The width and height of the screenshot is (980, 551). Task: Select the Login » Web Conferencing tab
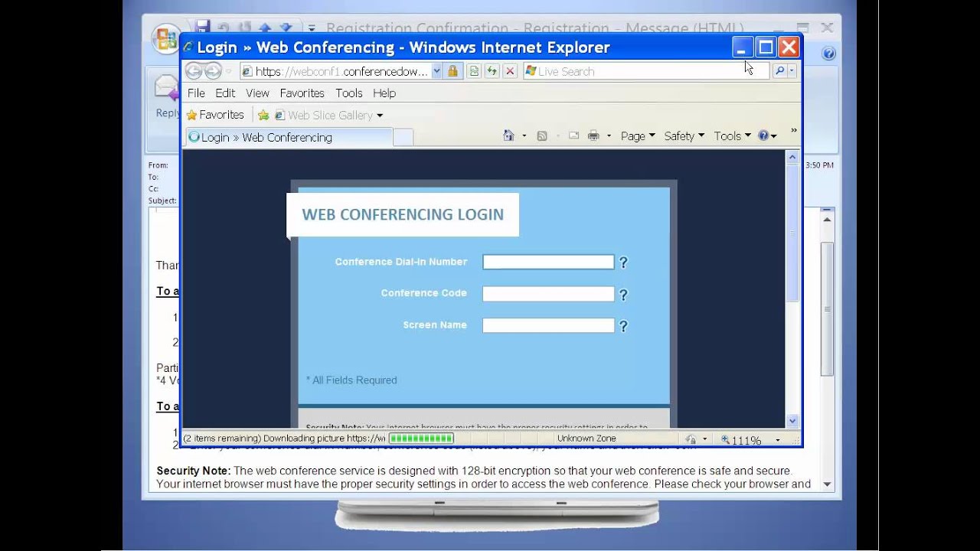tap(288, 138)
